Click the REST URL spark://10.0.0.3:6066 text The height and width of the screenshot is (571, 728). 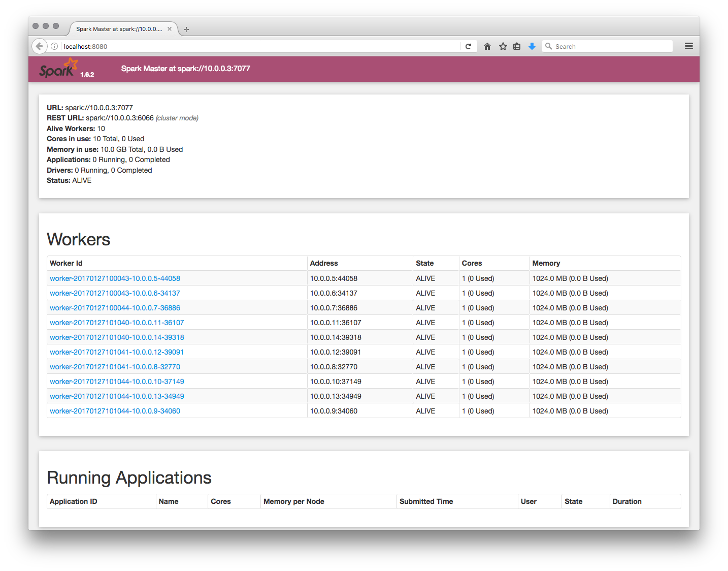point(120,118)
